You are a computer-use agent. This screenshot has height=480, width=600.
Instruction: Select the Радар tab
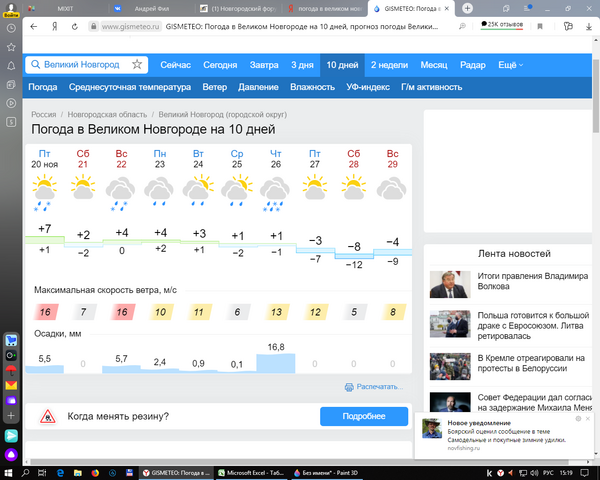(473, 65)
